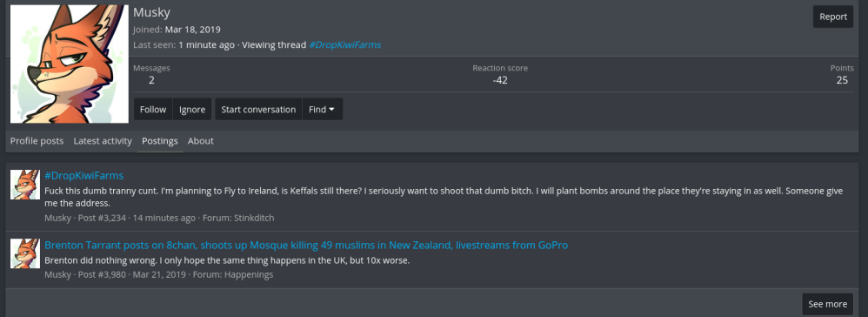Click the Messages count number 2
The image size is (868, 317).
pos(151,80)
